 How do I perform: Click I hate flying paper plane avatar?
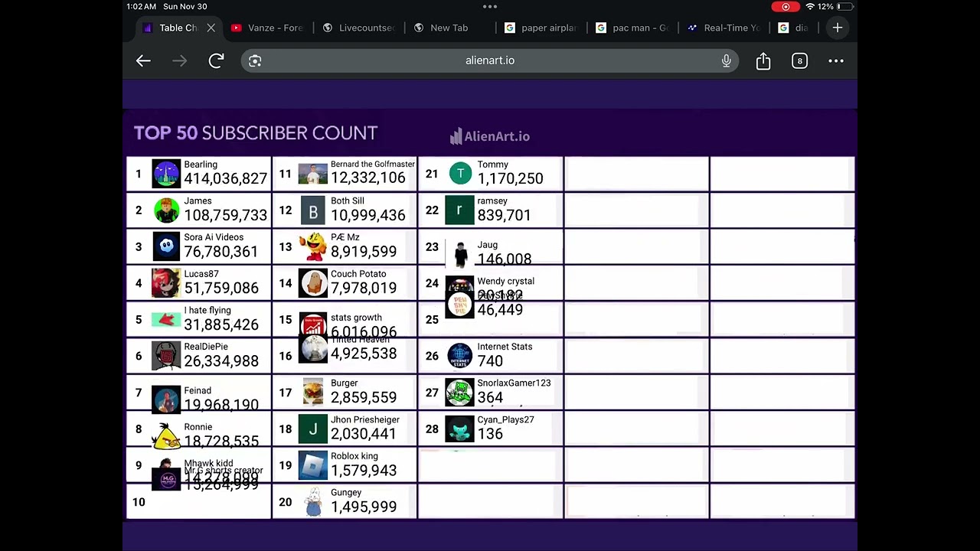click(166, 320)
